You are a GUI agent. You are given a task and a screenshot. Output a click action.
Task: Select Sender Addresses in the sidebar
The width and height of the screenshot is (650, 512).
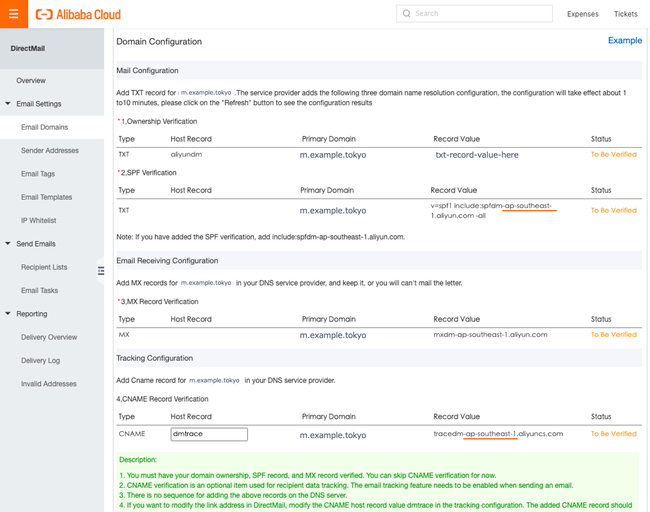tap(49, 151)
